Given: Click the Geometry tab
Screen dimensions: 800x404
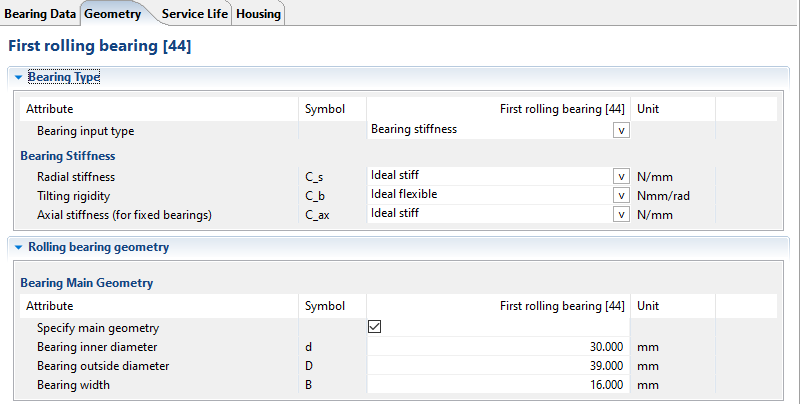Looking at the screenshot, I should (112, 13).
